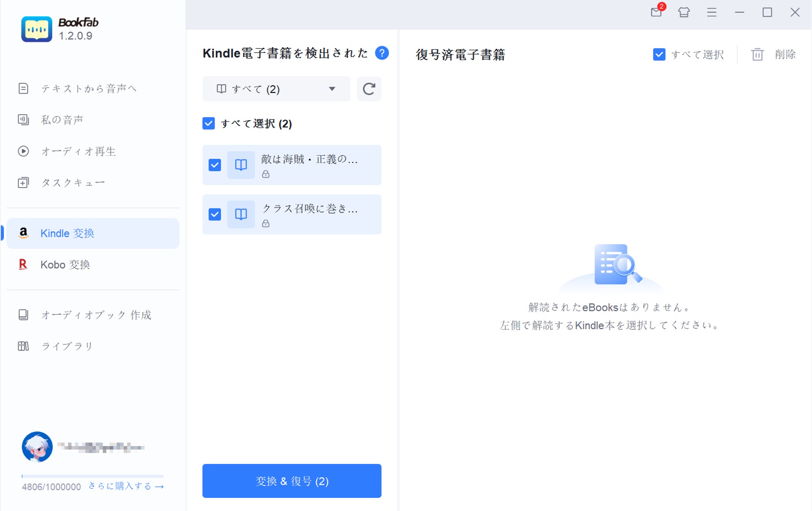Uncheck the クラス召喚に巻き book checkbox
The image size is (812, 511).
click(x=215, y=214)
